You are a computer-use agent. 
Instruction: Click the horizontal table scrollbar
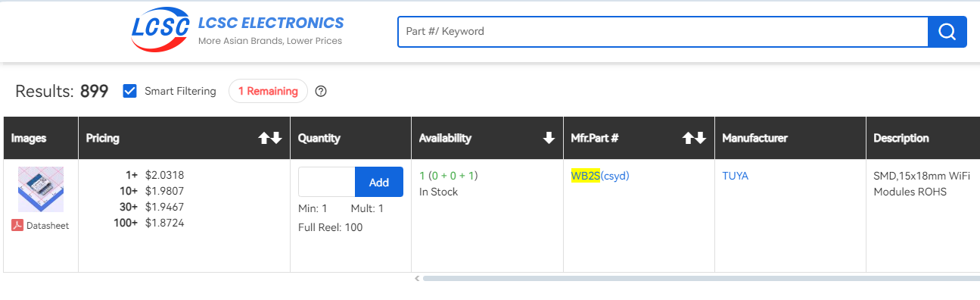(701, 278)
